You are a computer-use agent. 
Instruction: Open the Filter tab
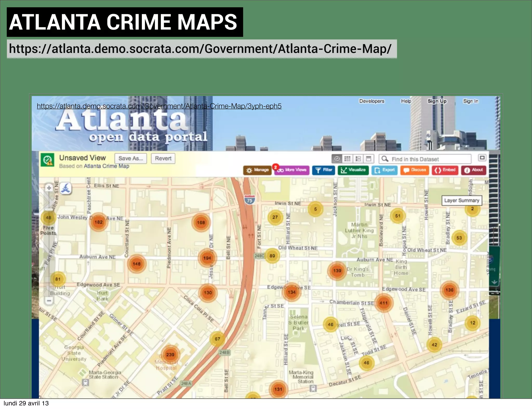(324, 170)
